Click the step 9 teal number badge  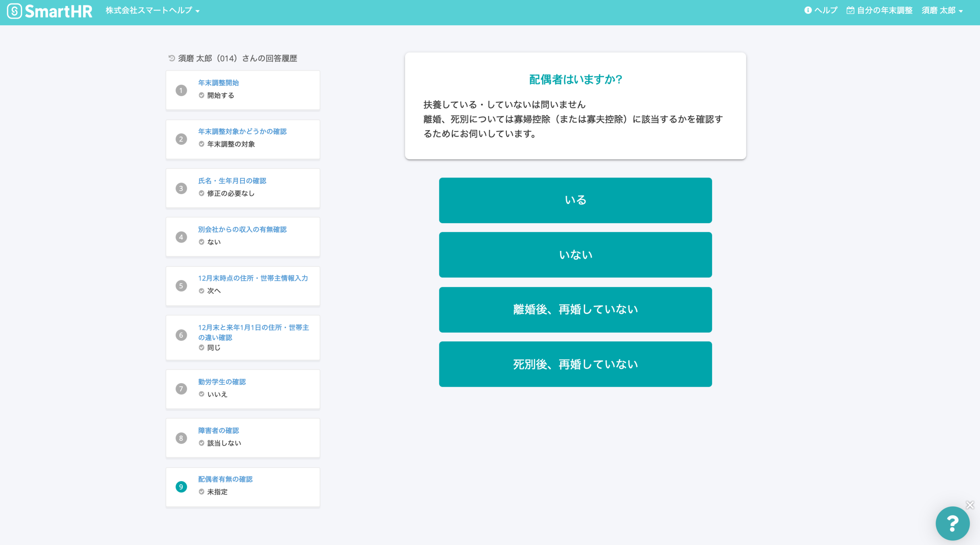[181, 487]
